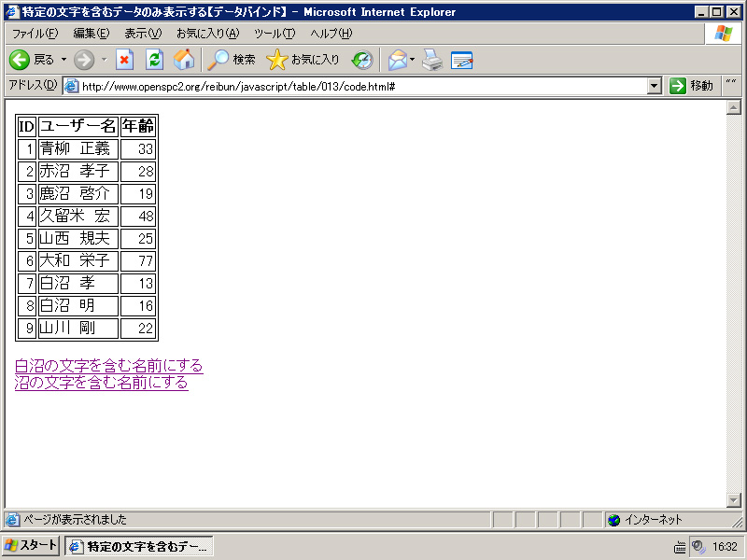Click the scrollbar up arrow
Screen dimensions: 747x560
click(x=734, y=107)
